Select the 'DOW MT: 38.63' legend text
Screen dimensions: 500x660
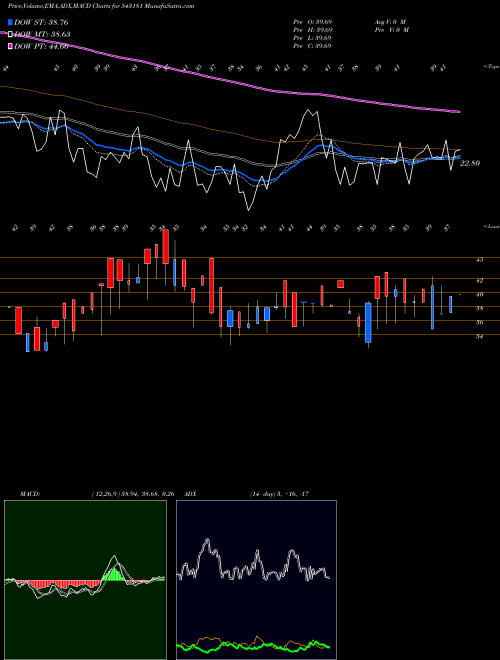click(42, 35)
